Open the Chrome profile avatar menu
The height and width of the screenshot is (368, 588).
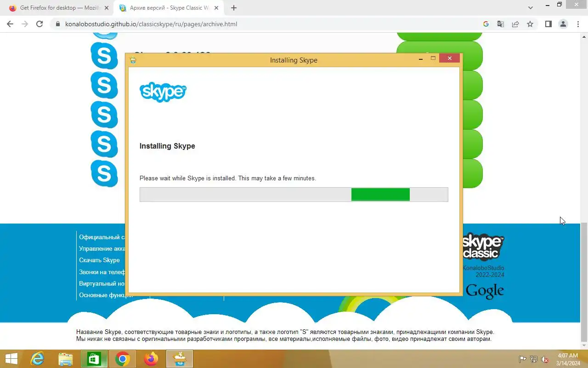coord(563,24)
